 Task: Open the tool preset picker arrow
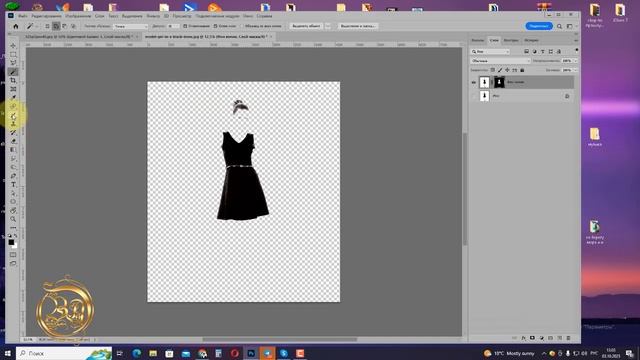tap(37, 26)
